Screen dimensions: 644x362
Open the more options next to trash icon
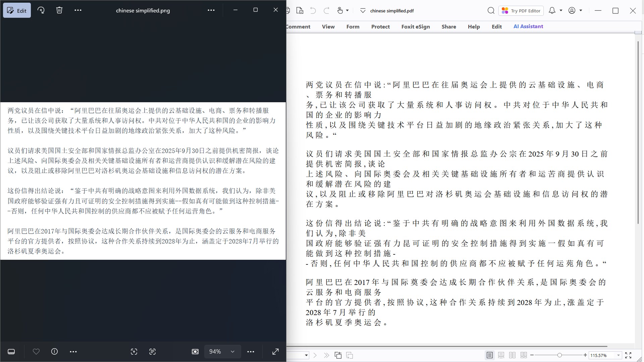(x=78, y=10)
